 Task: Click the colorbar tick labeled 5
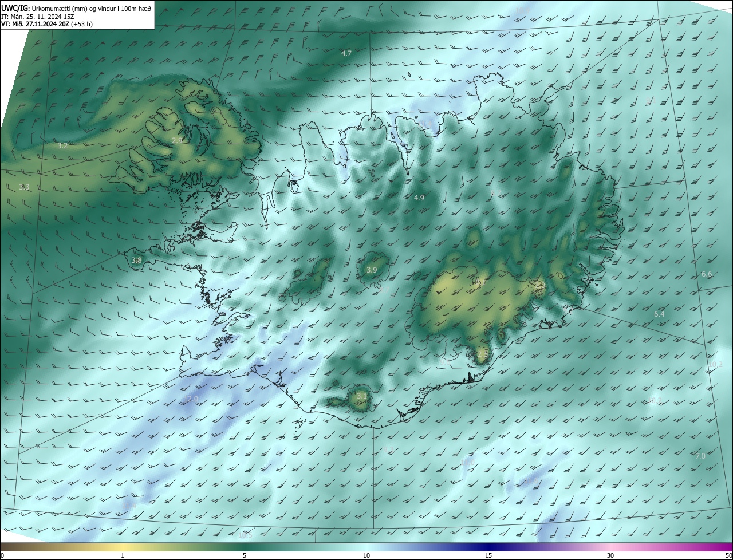(x=245, y=555)
